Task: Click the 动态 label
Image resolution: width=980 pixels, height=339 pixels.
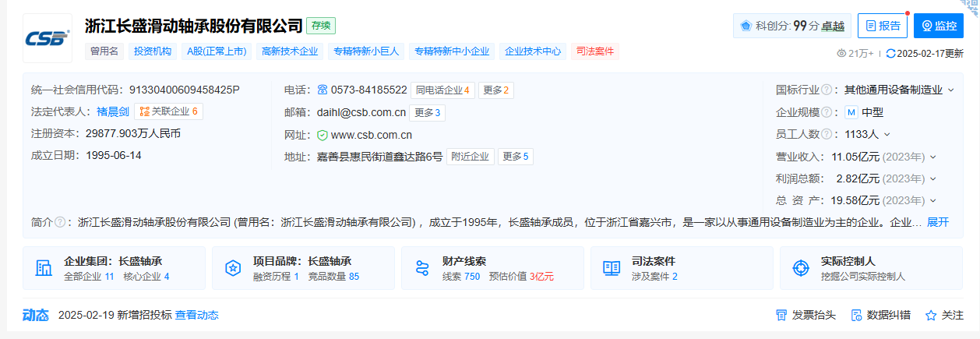Action: (35, 315)
